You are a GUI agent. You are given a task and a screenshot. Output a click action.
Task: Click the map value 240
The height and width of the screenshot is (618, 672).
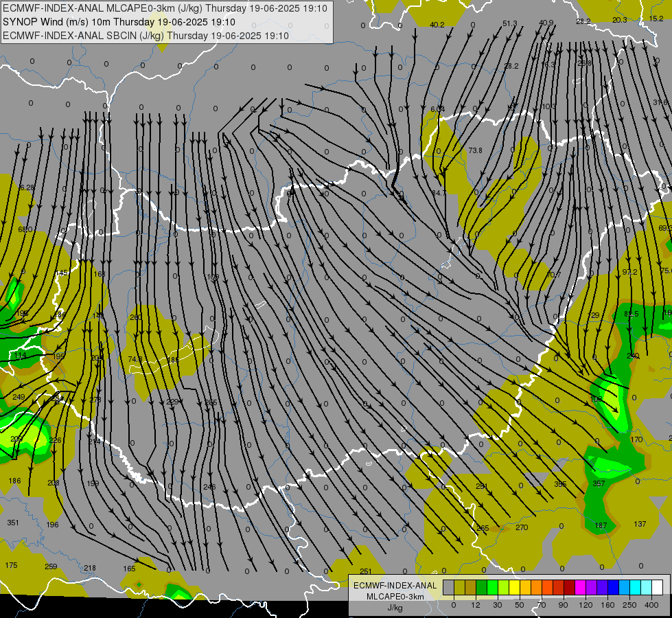(x=633, y=356)
